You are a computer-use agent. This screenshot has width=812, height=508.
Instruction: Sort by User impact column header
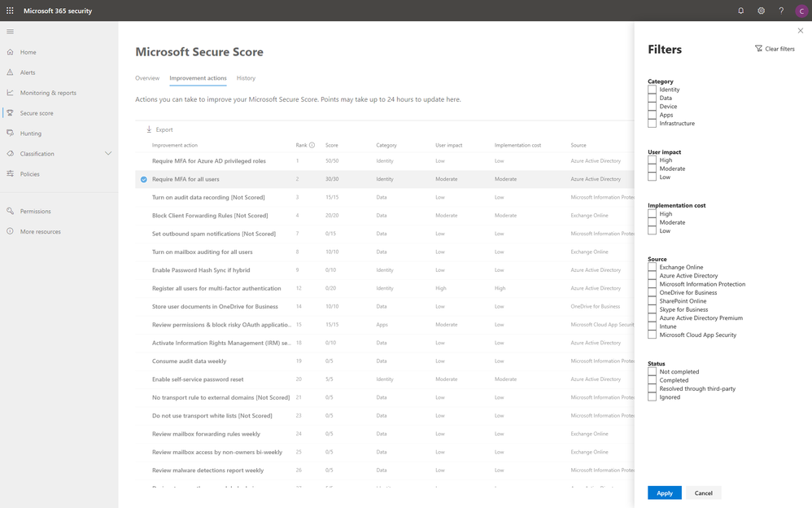pyautogui.click(x=448, y=145)
